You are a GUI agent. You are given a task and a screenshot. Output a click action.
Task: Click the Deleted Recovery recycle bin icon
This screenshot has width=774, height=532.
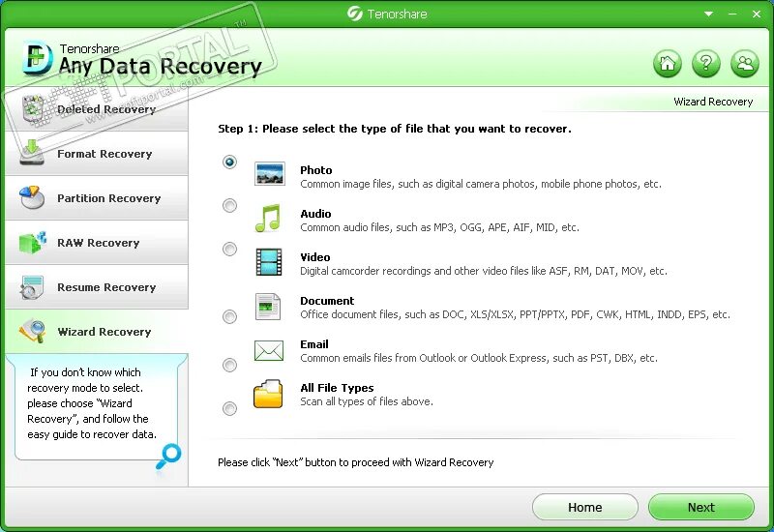pyautogui.click(x=33, y=109)
